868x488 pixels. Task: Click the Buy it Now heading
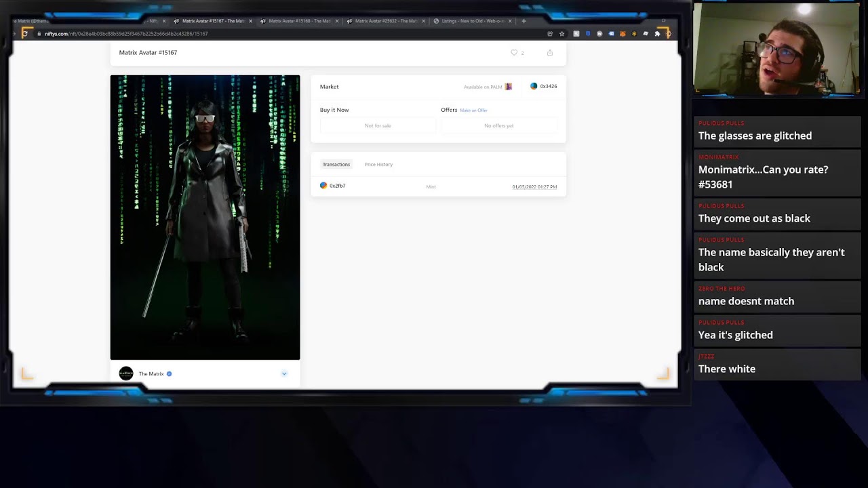tap(334, 110)
